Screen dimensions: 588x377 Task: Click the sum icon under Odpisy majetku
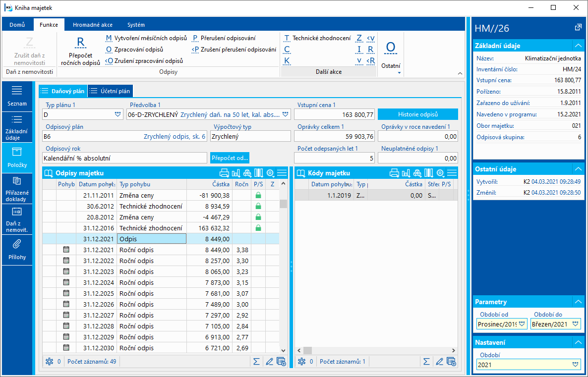[256, 362]
